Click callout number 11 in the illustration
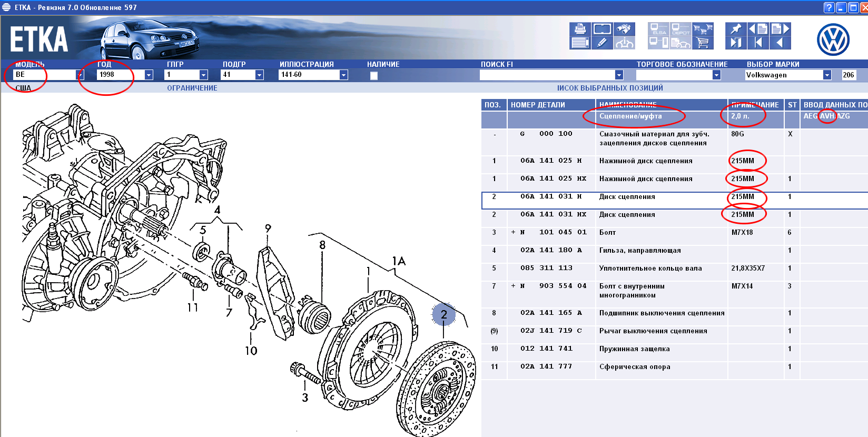Viewport: 868px width, 437px height. [193, 307]
